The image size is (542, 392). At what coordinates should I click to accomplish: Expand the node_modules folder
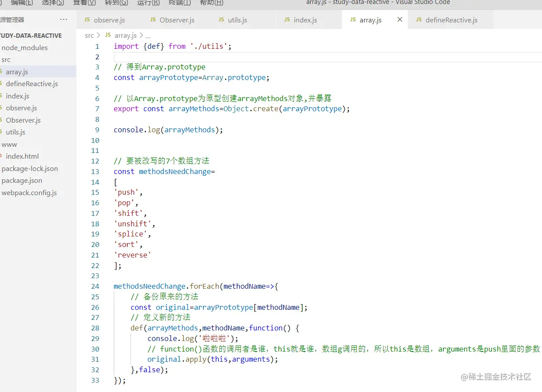click(x=25, y=47)
